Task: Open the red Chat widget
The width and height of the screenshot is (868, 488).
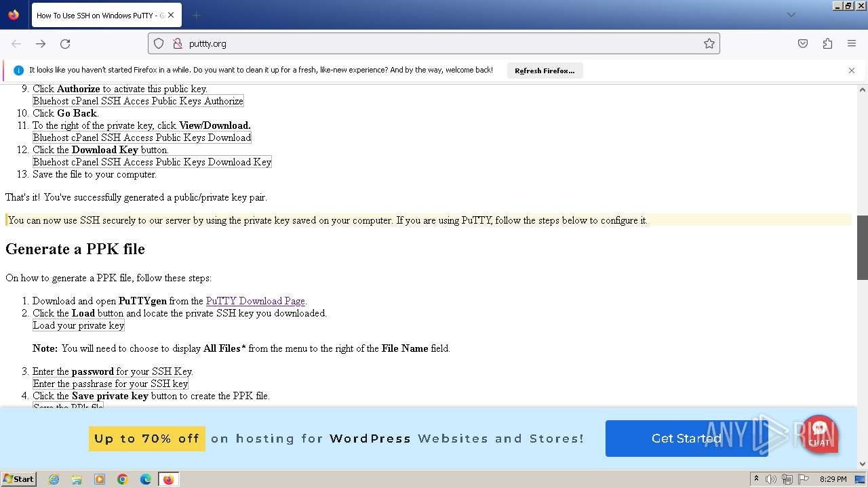Action: coord(819,434)
